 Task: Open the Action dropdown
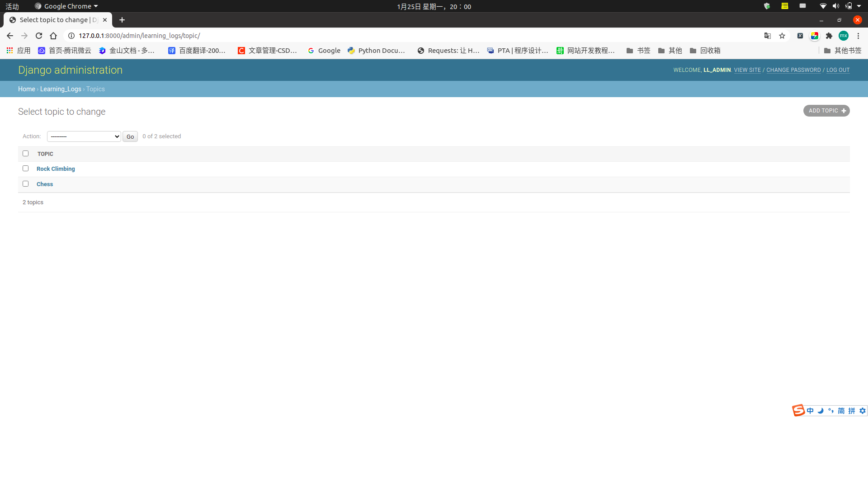pyautogui.click(x=84, y=136)
